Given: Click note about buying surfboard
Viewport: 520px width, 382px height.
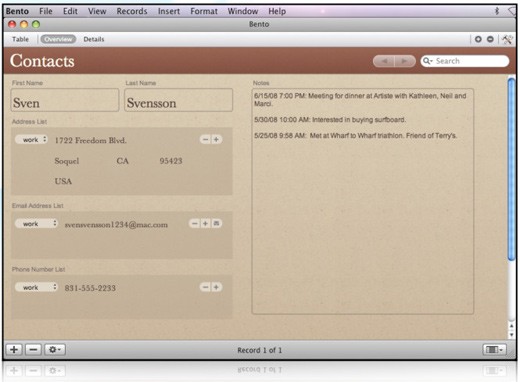Looking at the screenshot, I should tap(330, 120).
